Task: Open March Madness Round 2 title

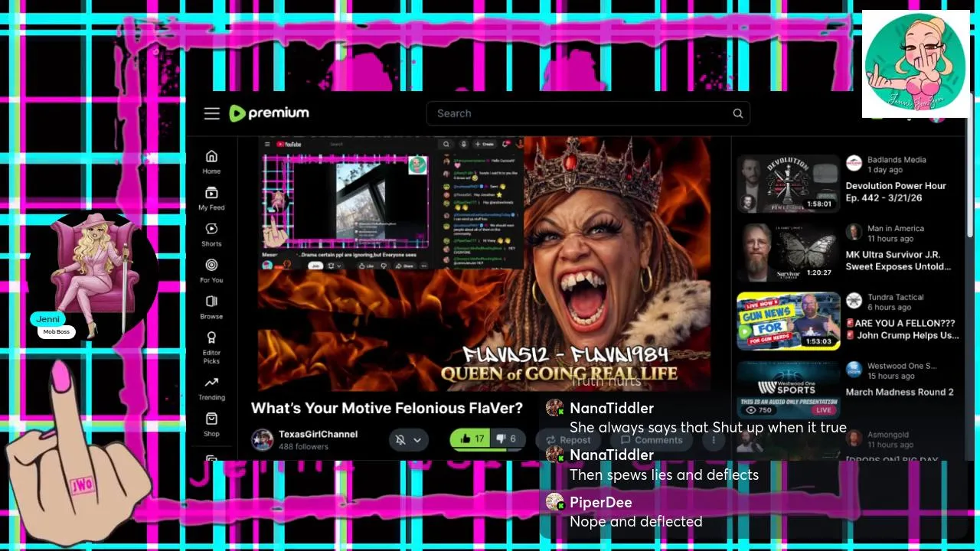Action: pos(900,392)
